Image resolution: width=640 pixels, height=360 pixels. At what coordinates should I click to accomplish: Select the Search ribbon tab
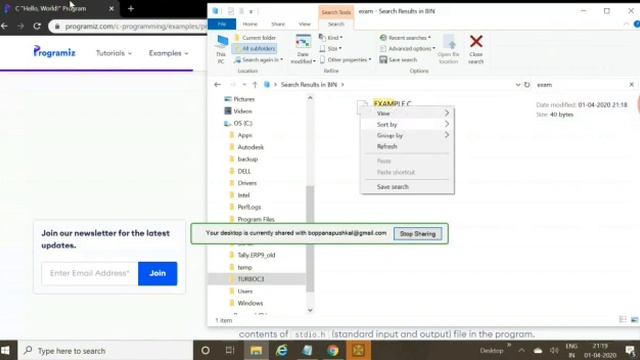(x=336, y=24)
